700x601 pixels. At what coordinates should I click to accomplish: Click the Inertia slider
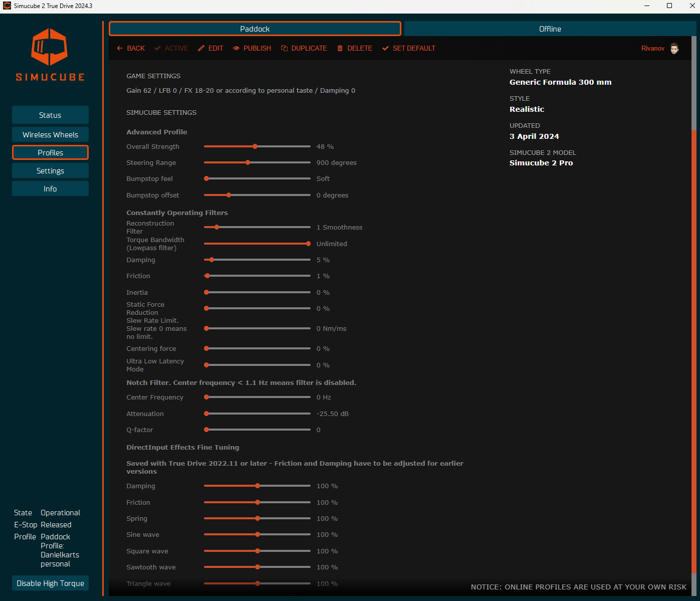click(x=257, y=292)
